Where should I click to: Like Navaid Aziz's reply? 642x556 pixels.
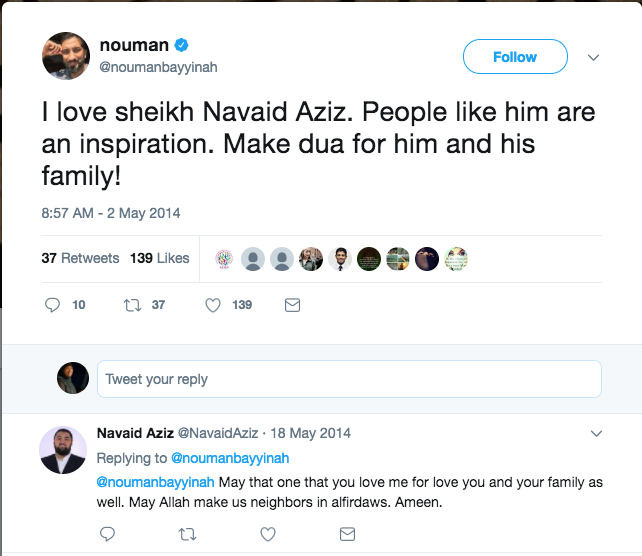coord(267,536)
